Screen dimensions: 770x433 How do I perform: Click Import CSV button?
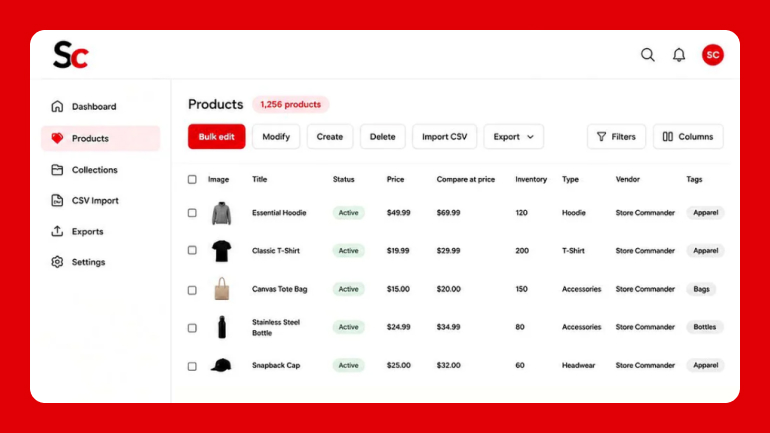(444, 136)
